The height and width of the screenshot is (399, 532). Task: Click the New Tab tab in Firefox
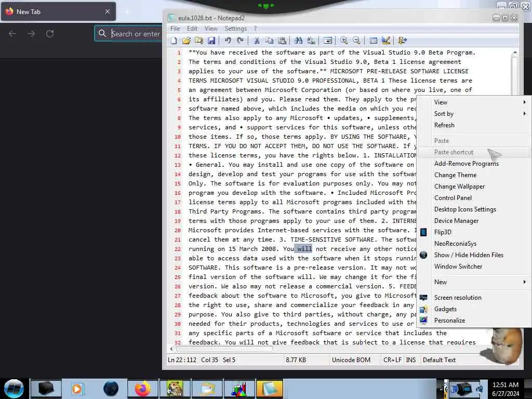tap(58, 11)
